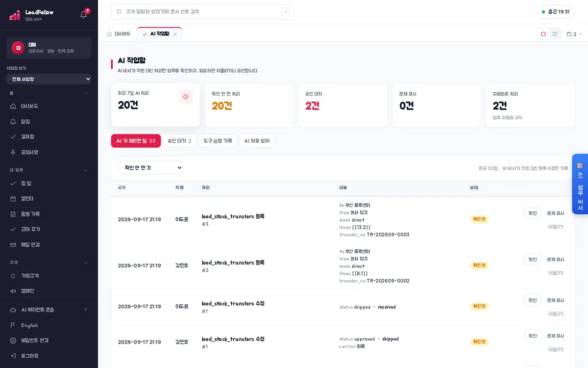This screenshot has height=368, width=588.
Task: Open 결재함 in the sidebar
Action: coord(49,136)
